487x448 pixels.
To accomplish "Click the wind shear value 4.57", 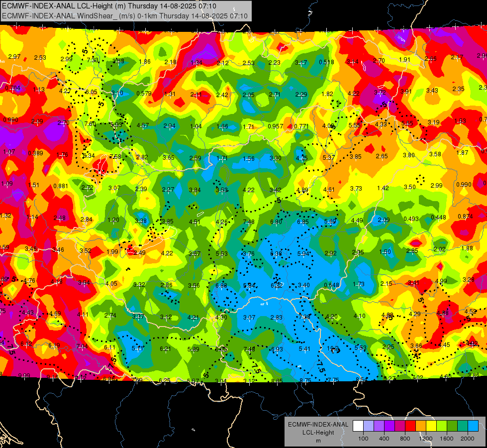I will point(143,125).
